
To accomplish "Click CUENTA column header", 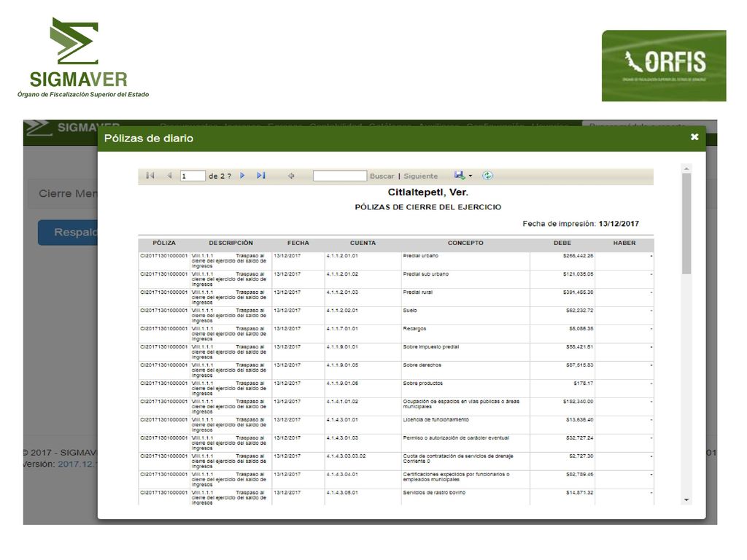I will (x=363, y=243).
